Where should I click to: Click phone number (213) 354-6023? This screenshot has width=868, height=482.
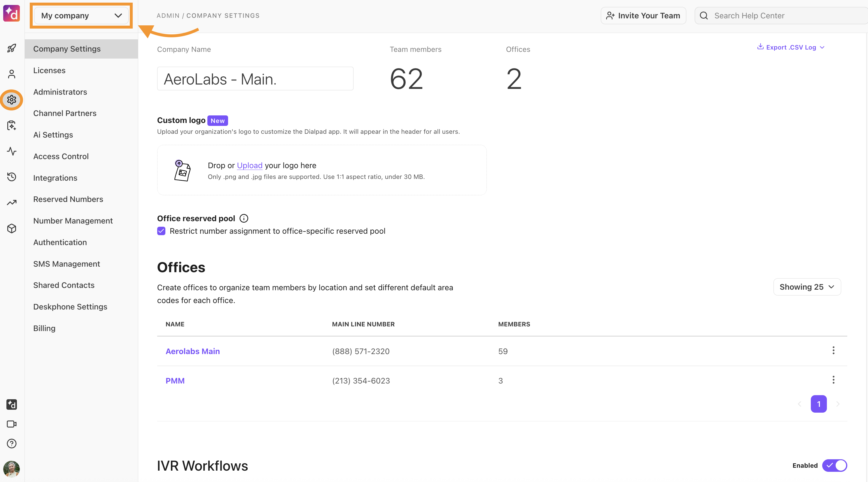(361, 381)
